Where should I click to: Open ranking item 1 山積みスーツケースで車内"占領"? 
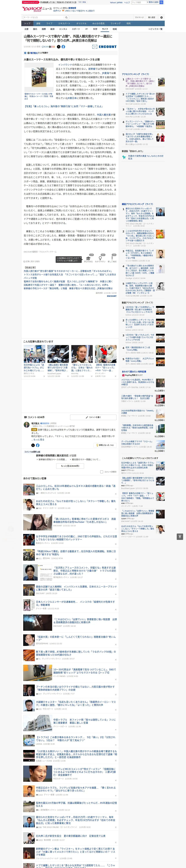pyautogui.click(x=140, y=83)
